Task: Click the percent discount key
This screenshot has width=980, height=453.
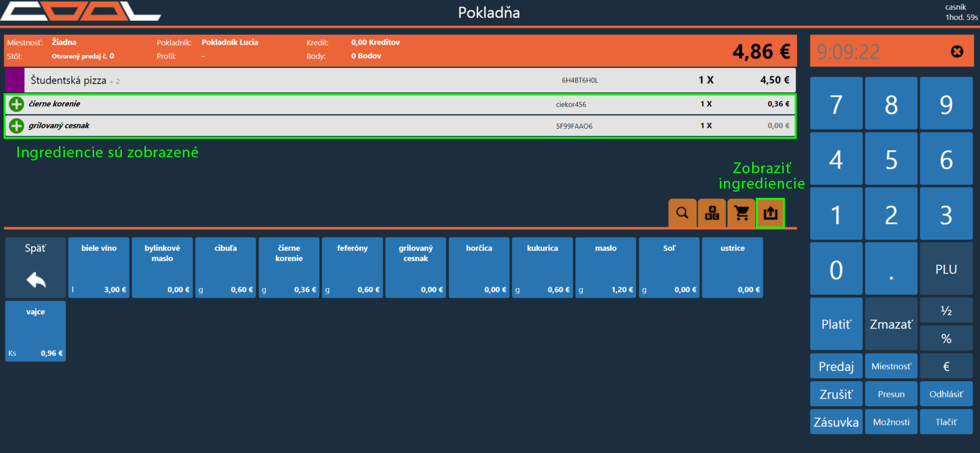Action: (x=946, y=339)
